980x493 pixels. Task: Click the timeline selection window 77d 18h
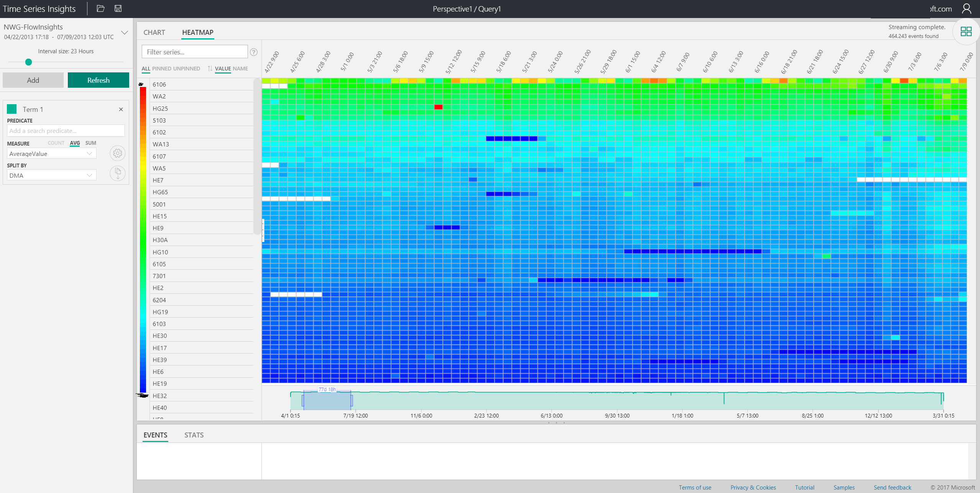327,400
